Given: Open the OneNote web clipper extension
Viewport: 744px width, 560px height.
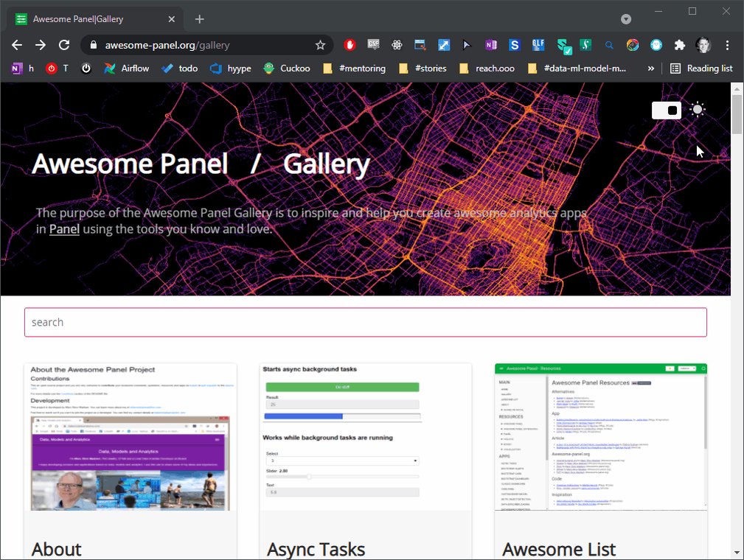Looking at the screenshot, I should point(490,45).
